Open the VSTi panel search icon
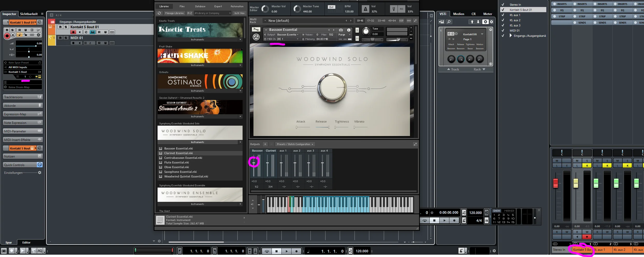Viewport: 644px width, 257px height. [449, 22]
